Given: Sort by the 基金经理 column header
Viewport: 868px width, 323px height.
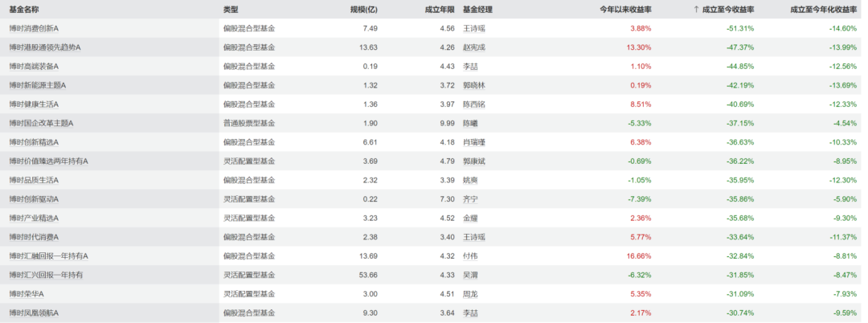Looking at the screenshot, I should (477, 10).
